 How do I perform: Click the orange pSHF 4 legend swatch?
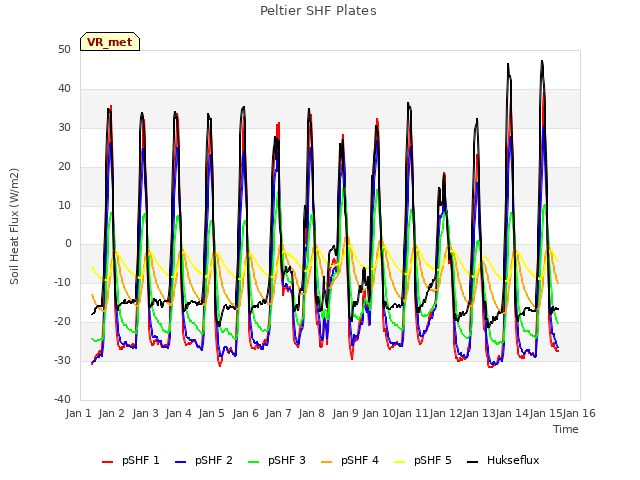327,462
